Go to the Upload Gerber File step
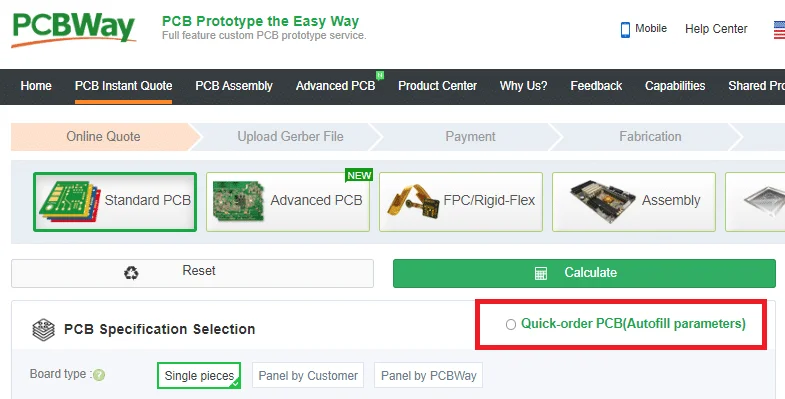This screenshot has height=399, width=785. tap(290, 137)
